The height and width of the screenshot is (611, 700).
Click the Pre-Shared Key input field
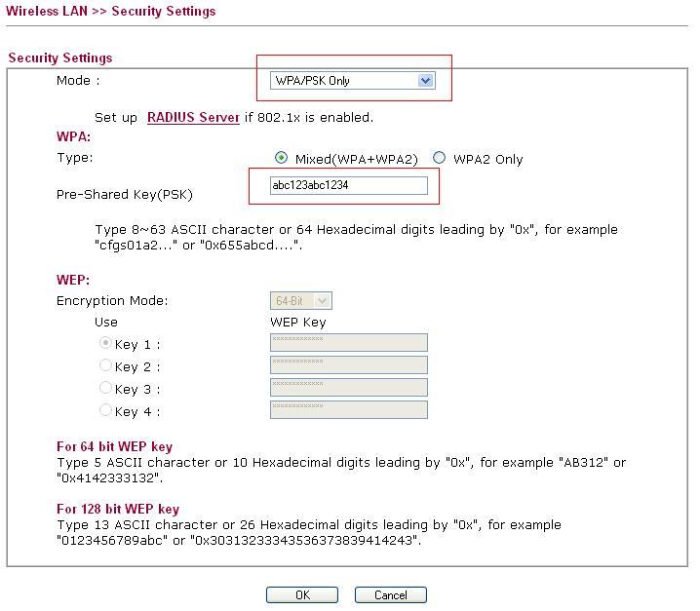[x=348, y=185]
